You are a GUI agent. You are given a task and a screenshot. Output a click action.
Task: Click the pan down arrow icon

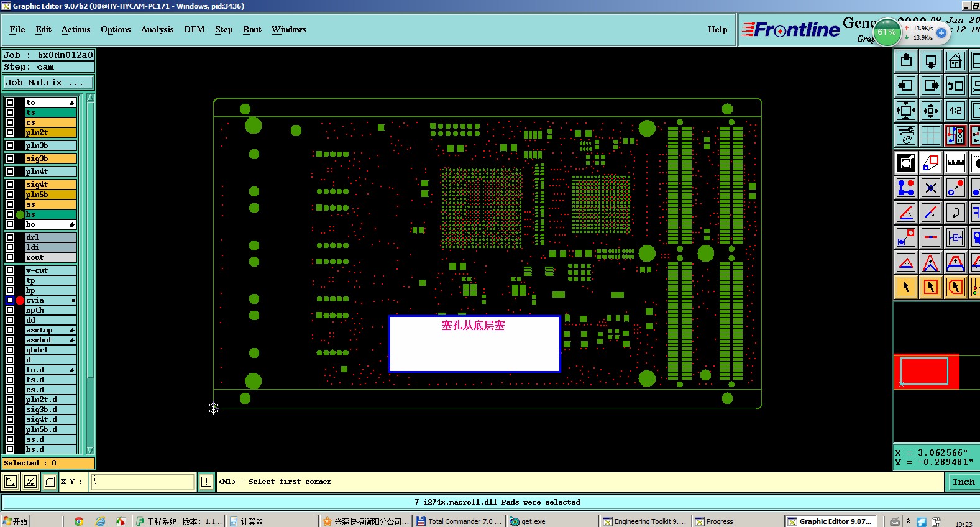[x=931, y=61]
